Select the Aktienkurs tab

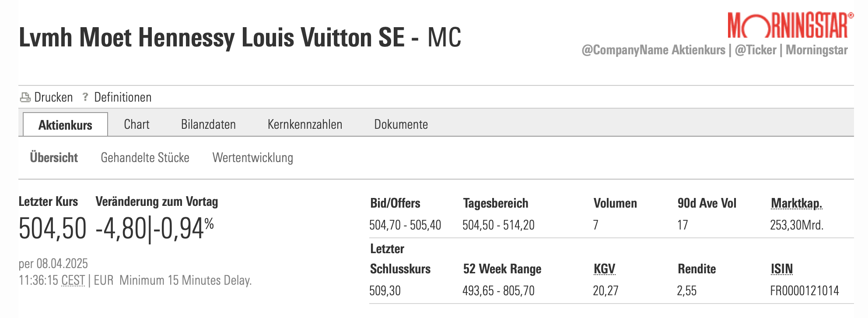[65, 125]
